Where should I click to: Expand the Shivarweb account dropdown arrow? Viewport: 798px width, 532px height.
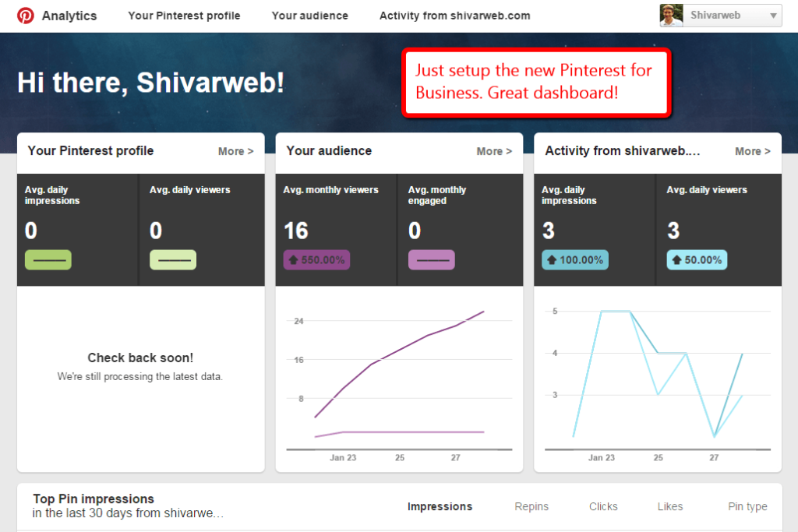point(773,16)
